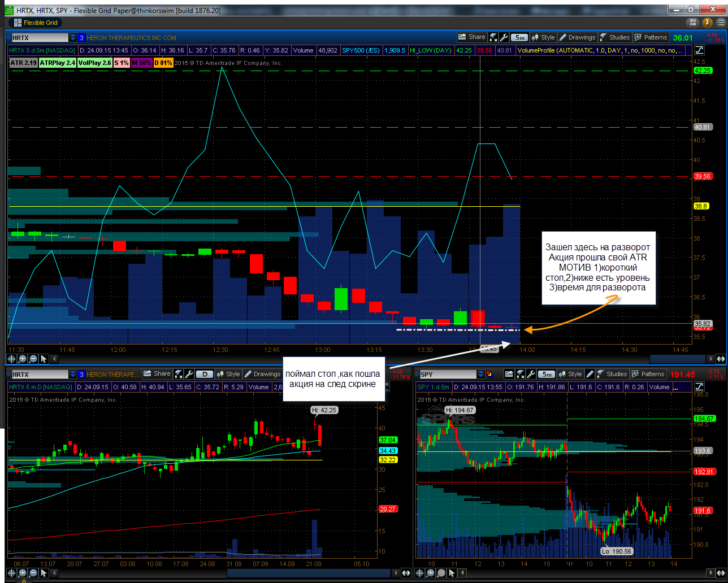Open Patterns menu on SPY chart
The image size is (728, 583).
tap(648, 373)
